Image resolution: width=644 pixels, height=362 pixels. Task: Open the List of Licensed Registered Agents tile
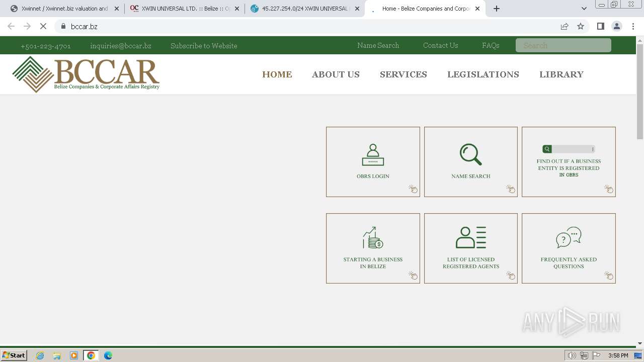pos(471,248)
